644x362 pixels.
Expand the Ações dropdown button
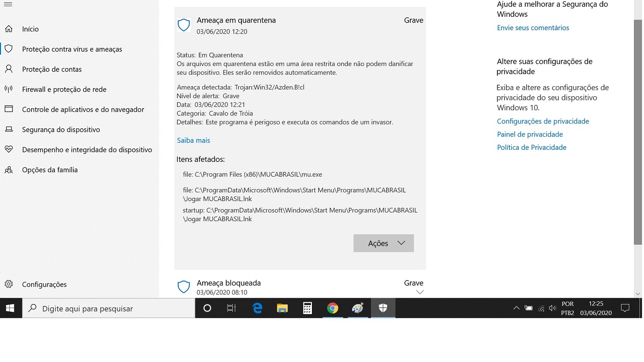tap(383, 243)
